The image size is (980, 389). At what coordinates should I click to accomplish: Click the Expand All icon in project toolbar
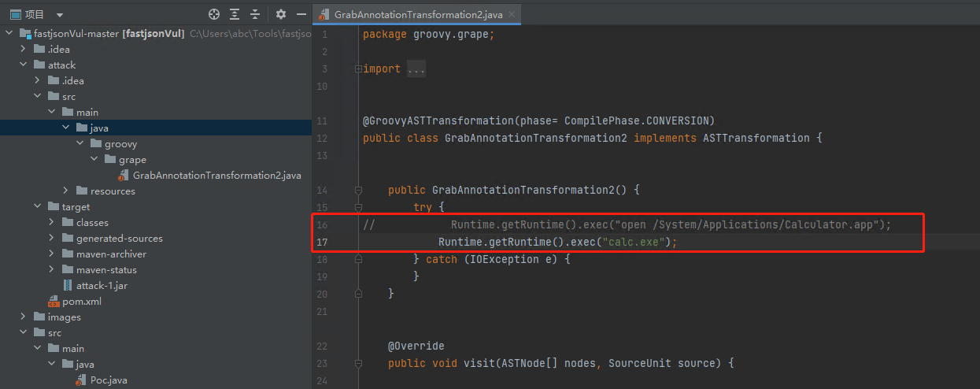coord(235,14)
